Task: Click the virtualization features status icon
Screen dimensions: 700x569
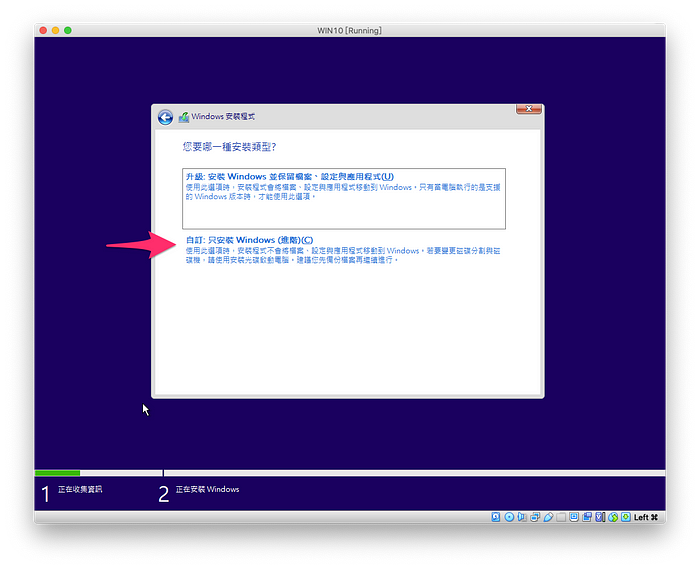Action: 600,517
